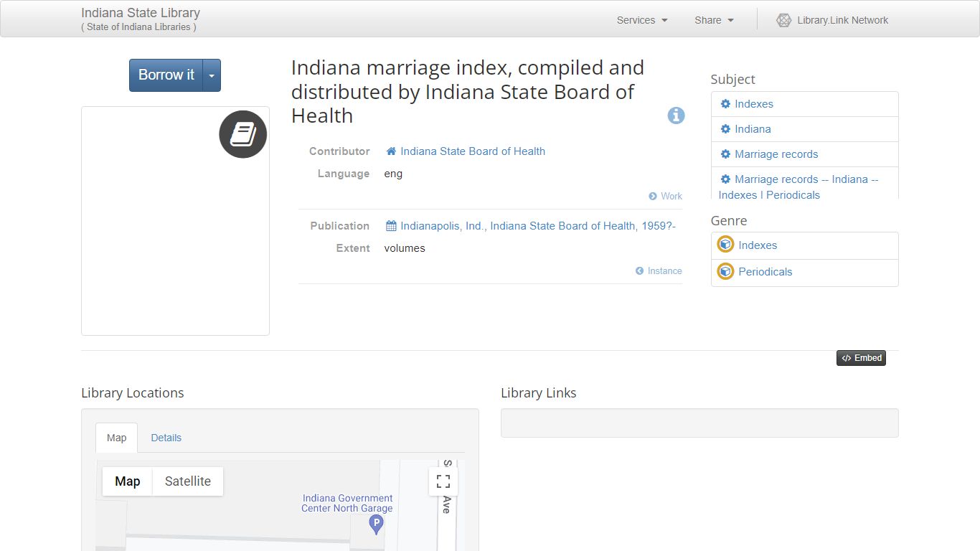
Task: Open Indiana State Board of Health contributor link
Action: pyautogui.click(x=473, y=151)
